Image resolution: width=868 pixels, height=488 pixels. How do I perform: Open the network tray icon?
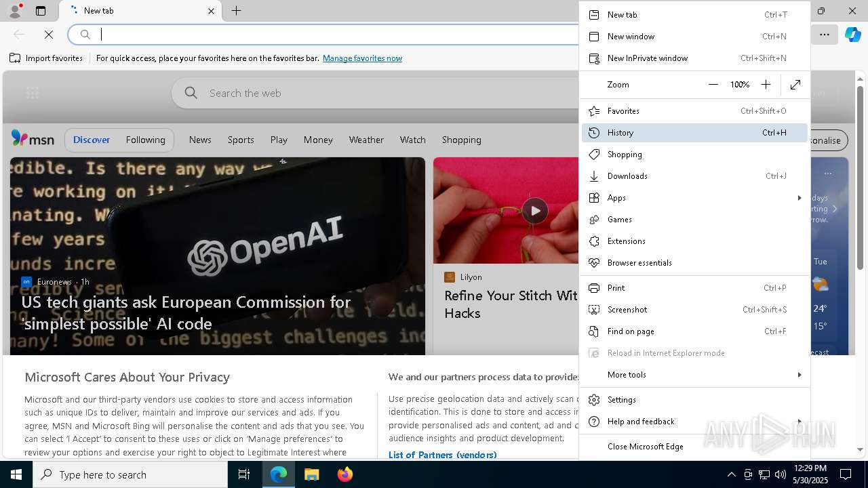(x=764, y=474)
